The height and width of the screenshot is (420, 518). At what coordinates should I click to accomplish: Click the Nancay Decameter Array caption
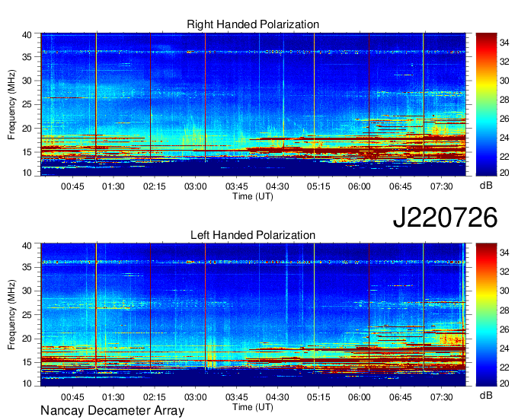pyautogui.click(x=112, y=410)
